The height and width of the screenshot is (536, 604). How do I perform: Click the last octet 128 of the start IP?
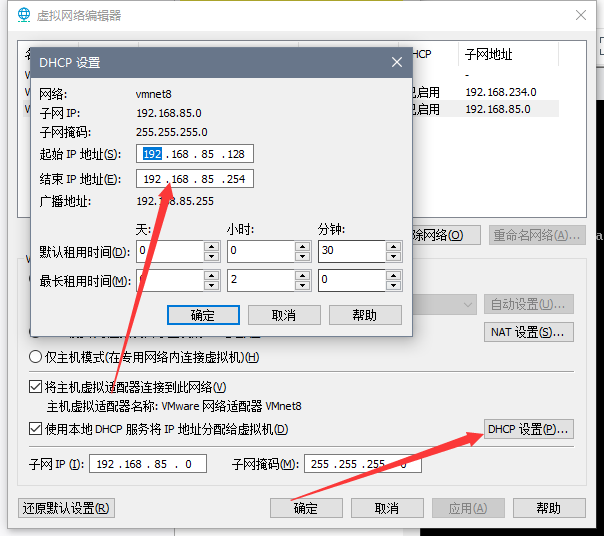[236, 154]
